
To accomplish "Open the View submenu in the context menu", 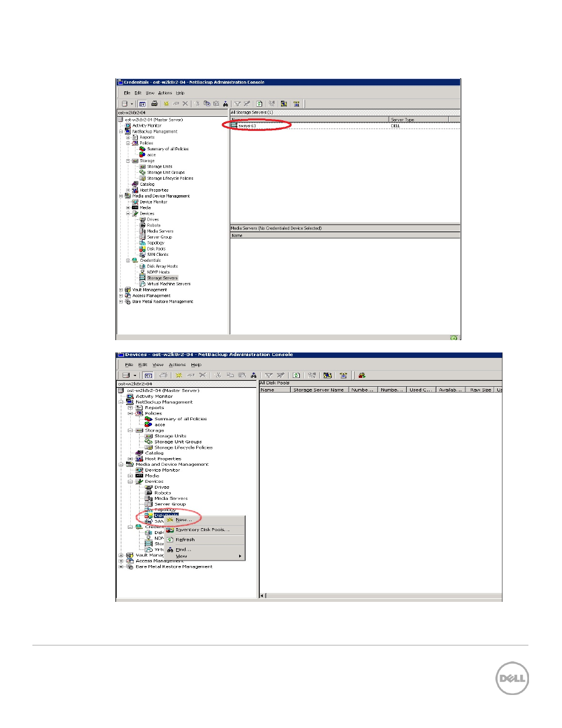I will pyautogui.click(x=181, y=556).
